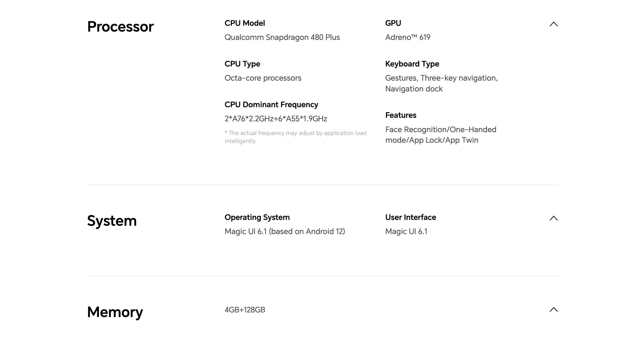Click the Memory section heading
Viewport: 644px width, 345px height.
point(115,312)
